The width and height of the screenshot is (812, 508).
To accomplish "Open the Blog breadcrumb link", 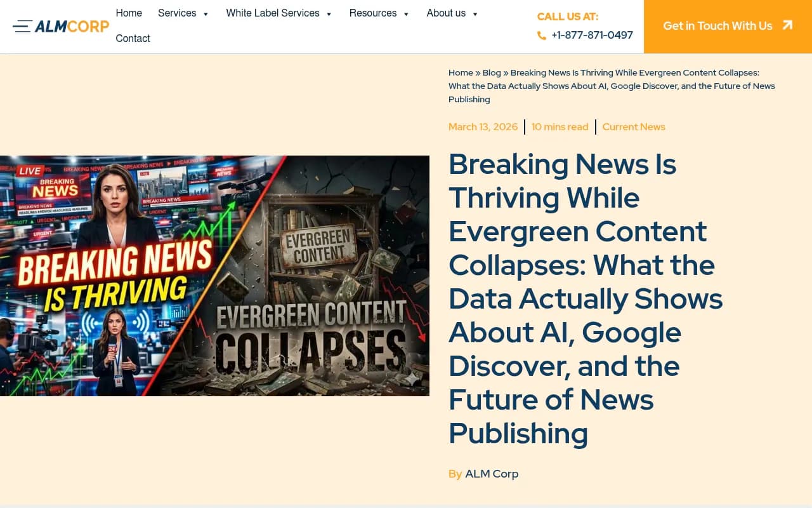I will [x=492, y=72].
